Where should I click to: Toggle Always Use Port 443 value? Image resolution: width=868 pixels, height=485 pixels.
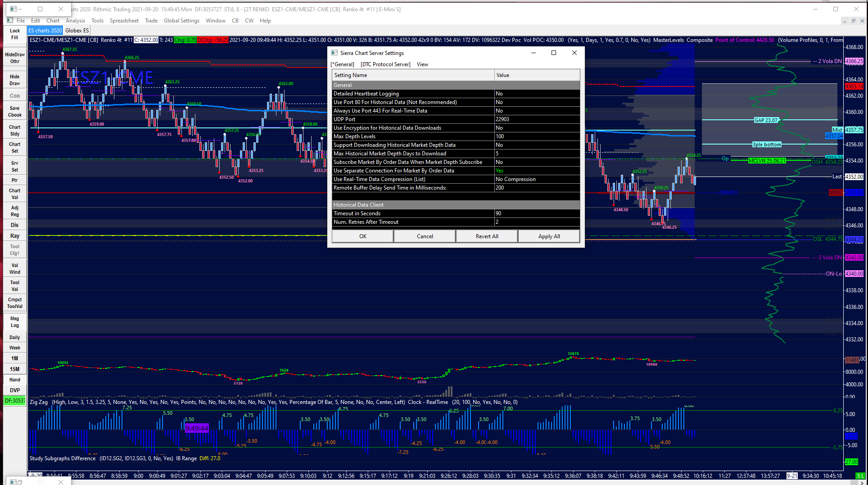(x=537, y=111)
